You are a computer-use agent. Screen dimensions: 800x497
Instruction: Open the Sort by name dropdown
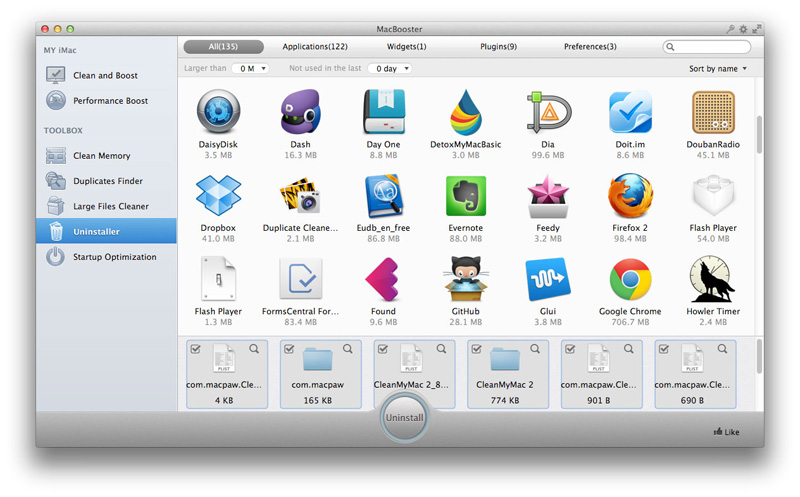(718, 69)
